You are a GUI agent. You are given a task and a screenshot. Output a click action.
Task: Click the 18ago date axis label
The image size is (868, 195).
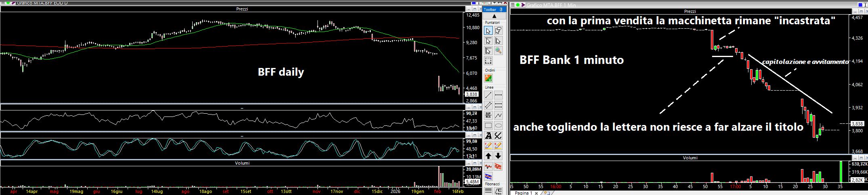[x=206, y=191]
